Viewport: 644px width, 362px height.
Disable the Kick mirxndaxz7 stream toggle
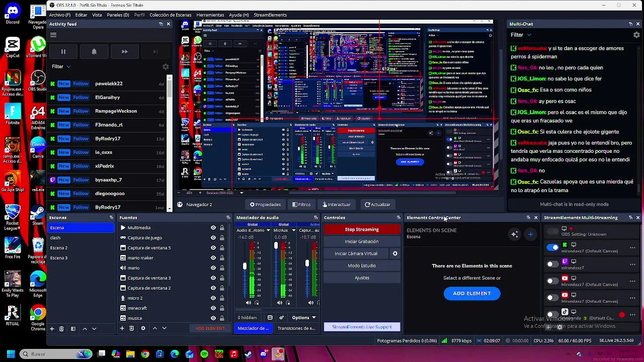click(552, 247)
